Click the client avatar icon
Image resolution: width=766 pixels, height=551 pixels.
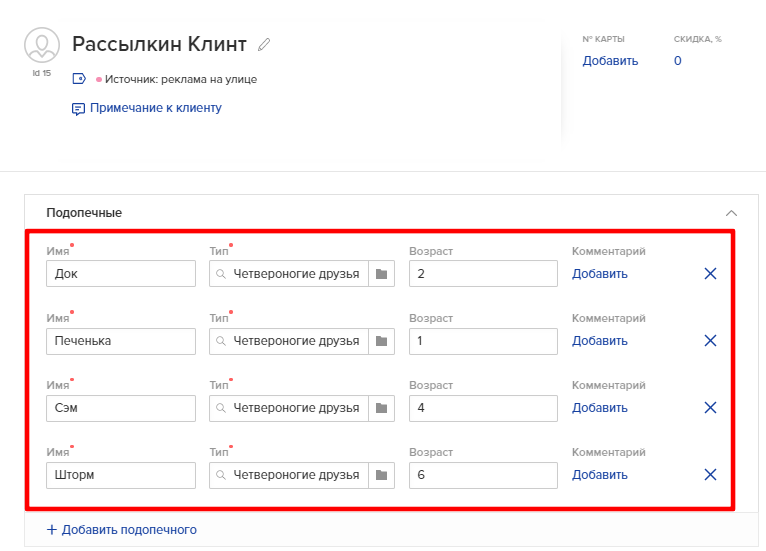(x=41, y=46)
